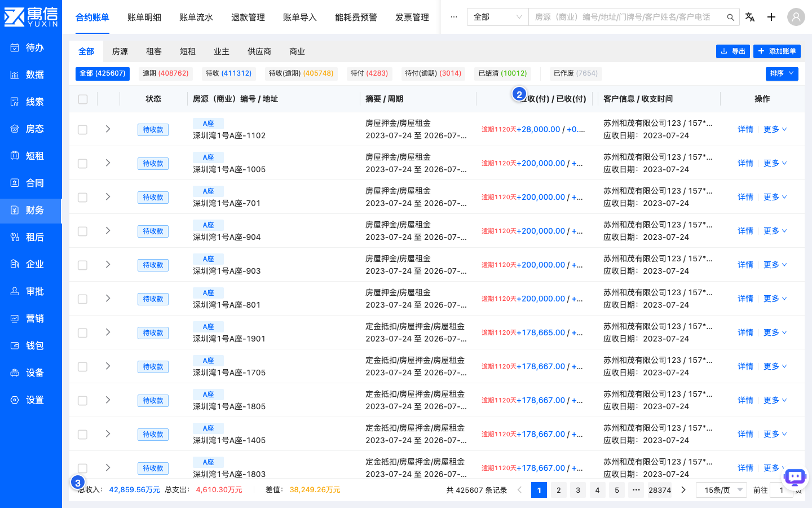Viewport: 812px width, 508px height.
Task: Switch to 退款管理 top tab
Action: [x=248, y=17]
